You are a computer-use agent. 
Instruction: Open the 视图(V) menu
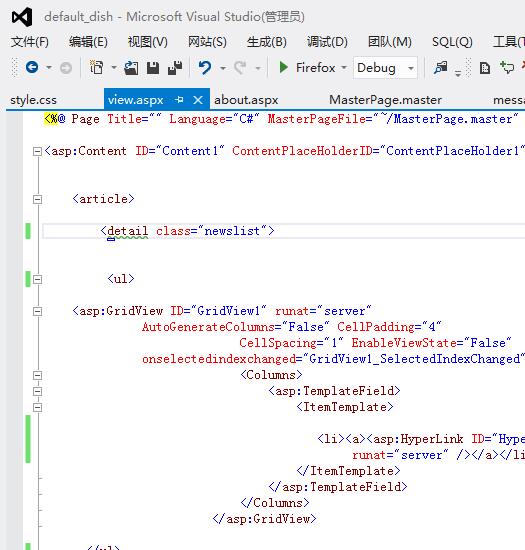point(148,42)
